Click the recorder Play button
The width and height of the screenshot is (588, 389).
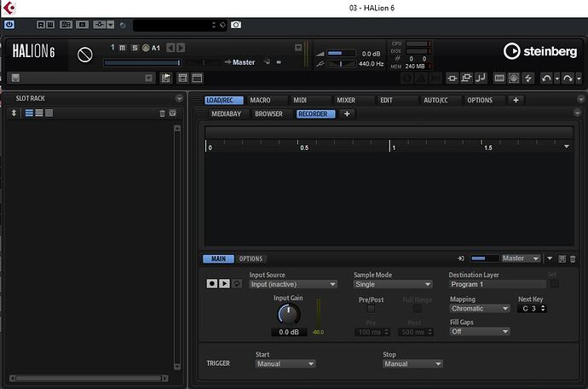(x=224, y=283)
